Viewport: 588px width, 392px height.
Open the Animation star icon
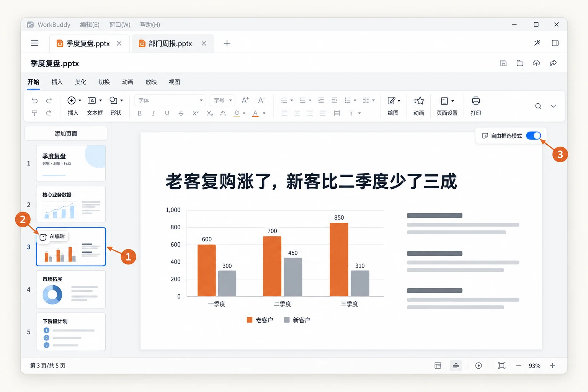pyautogui.click(x=419, y=101)
